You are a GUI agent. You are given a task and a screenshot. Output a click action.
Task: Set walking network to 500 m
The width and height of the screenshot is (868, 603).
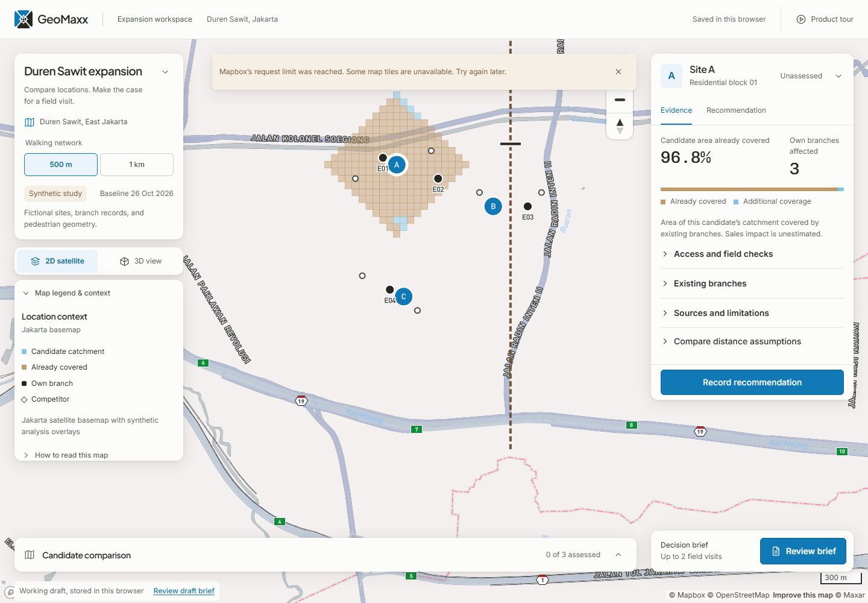click(x=61, y=165)
